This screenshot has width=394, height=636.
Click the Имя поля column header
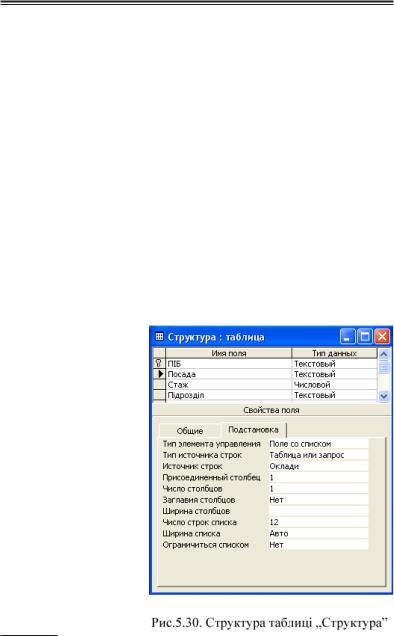(x=228, y=353)
